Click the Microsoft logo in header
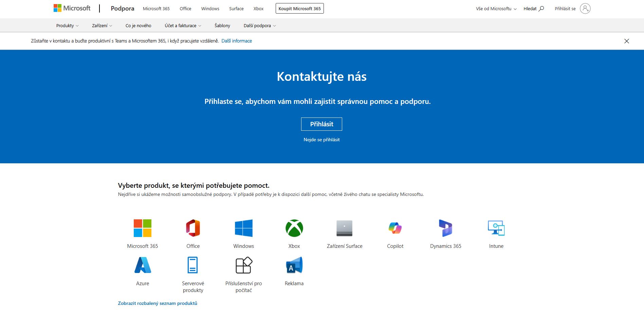The image size is (644, 310). (x=72, y=8)
